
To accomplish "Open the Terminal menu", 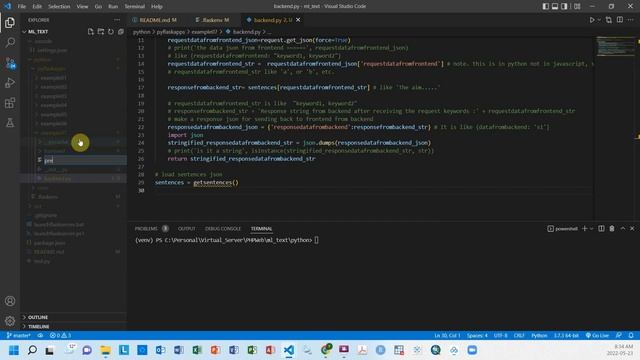I will pos(134,6).
